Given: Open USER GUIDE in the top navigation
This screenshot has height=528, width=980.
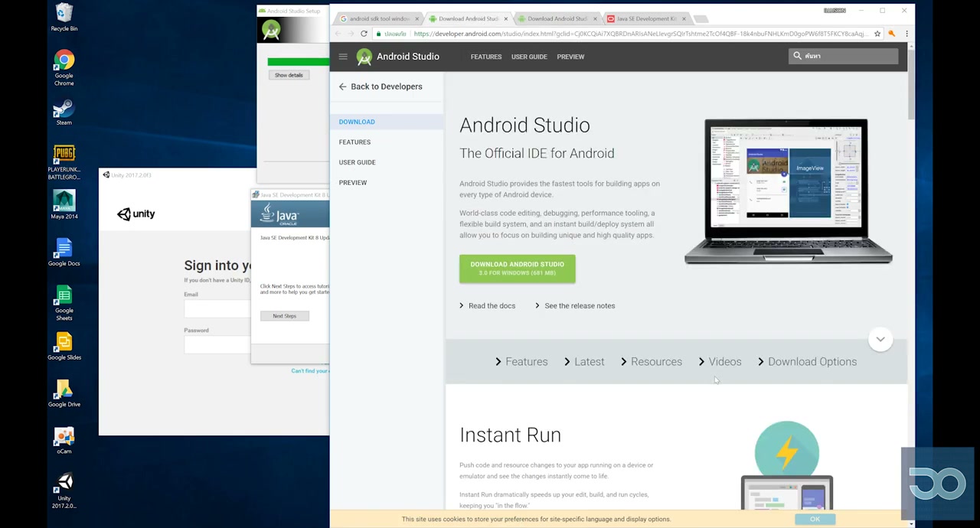Looking at the screenshot, I should 529,57.
